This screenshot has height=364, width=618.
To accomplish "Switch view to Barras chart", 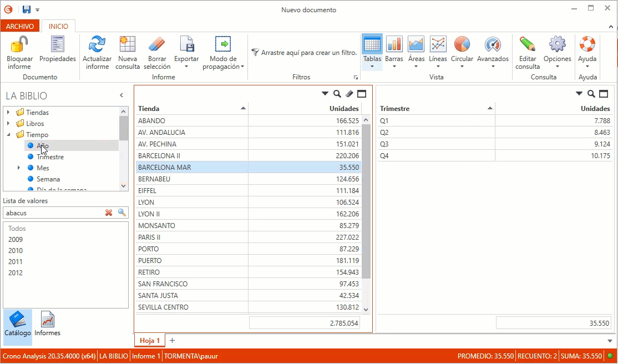I will 394,44.
